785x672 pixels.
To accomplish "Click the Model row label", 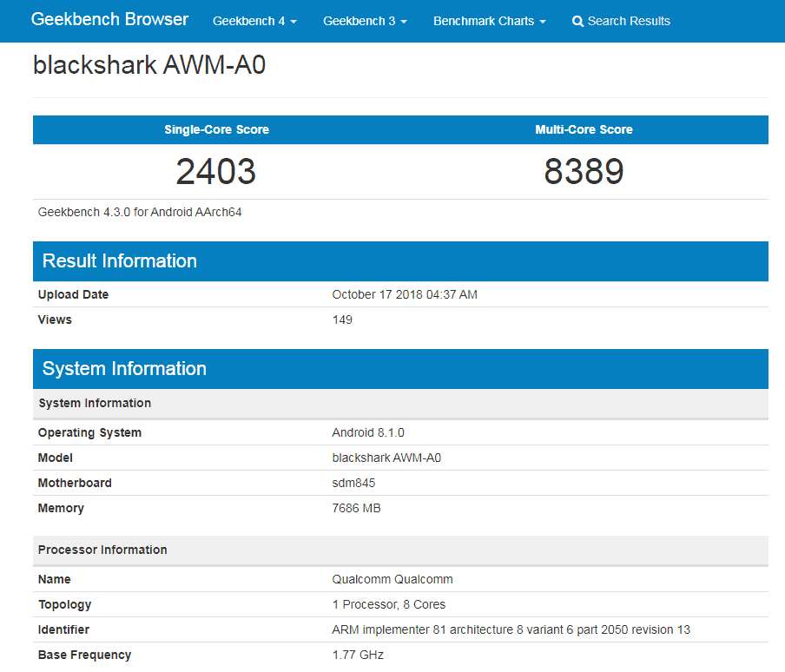I will pos(55,458).
